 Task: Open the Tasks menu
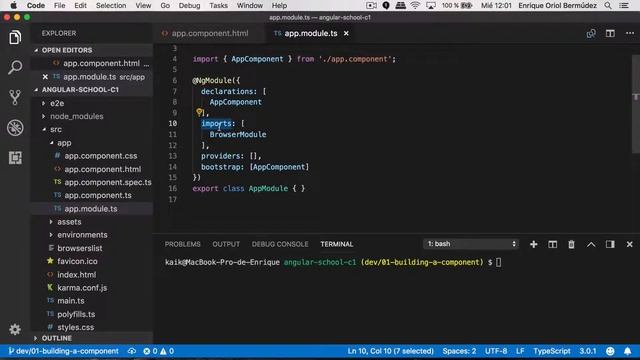coord(218,6)
